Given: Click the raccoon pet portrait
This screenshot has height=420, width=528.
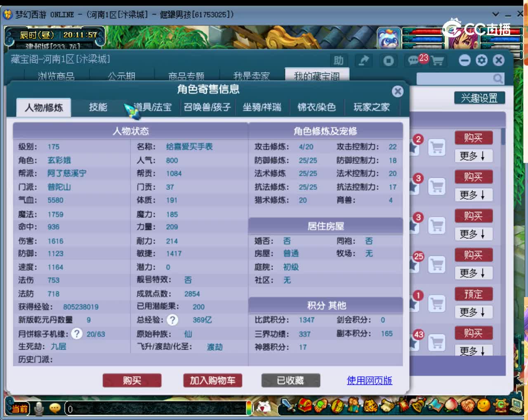Looking at the screenshot, I should [x=389, y=38].
